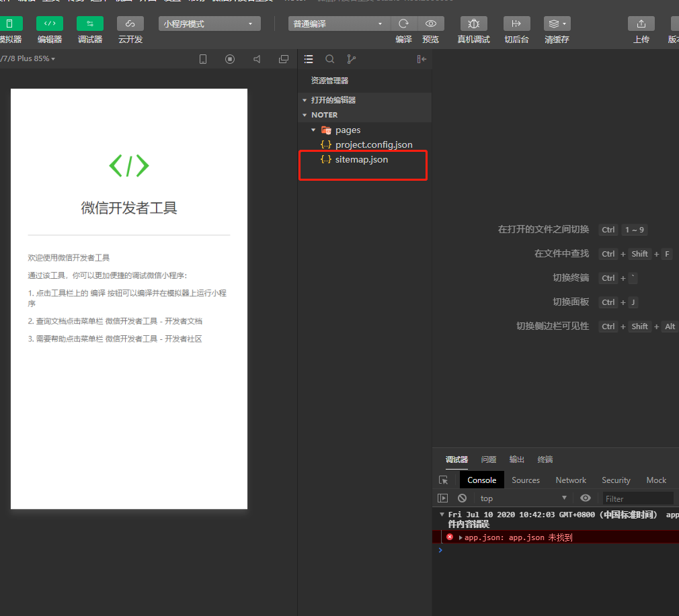The image size is (679, 616).
Task: Mute simulator sound with speaker icon
Action: pyautogui.click(x=257, y=59)
